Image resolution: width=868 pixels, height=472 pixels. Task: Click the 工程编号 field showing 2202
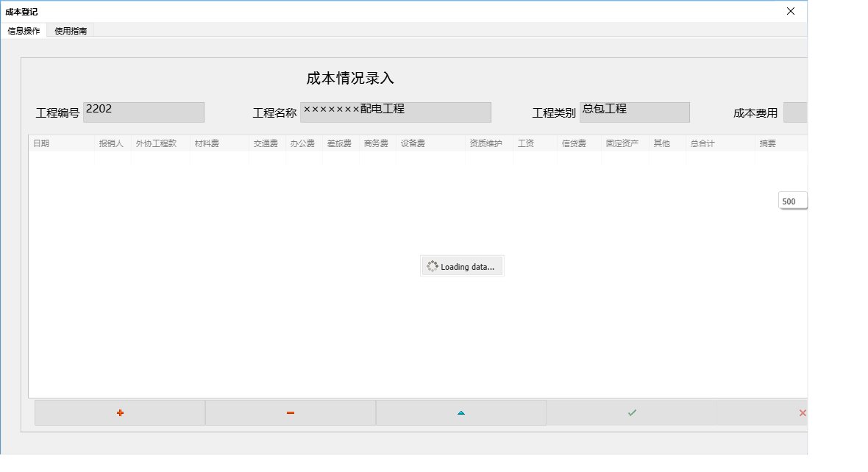143,112
